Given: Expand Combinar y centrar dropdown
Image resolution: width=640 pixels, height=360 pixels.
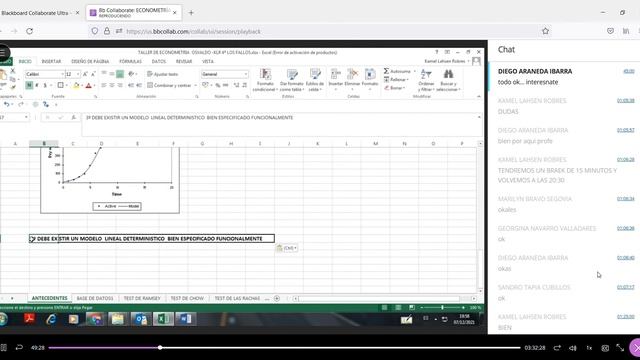Looking at the screenshot, I should [196, 85].
